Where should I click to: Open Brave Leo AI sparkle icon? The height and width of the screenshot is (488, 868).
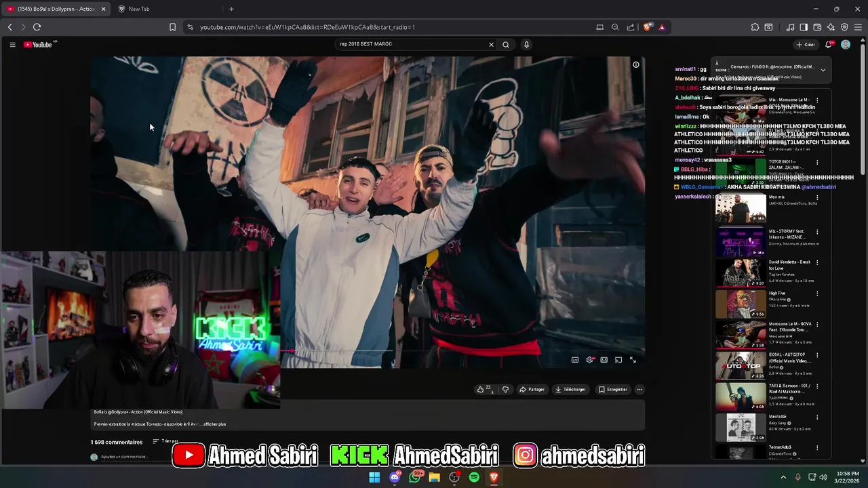tap(831, 27)
